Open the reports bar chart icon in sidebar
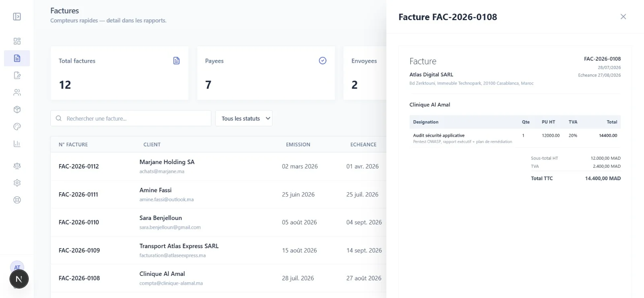 [17, 144]
